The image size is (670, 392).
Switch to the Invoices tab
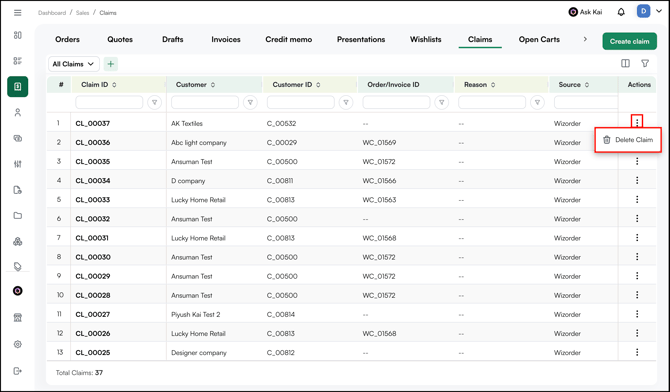point(226,39)
